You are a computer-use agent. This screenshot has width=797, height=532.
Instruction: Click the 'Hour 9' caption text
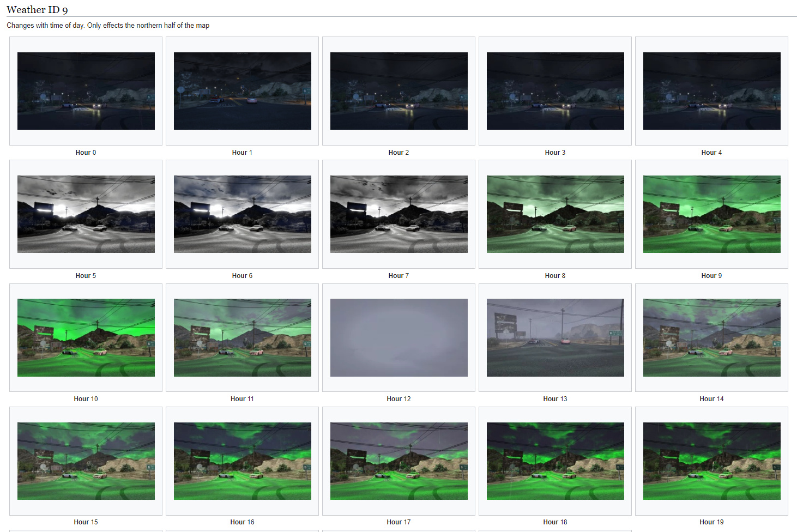[711, 276]
